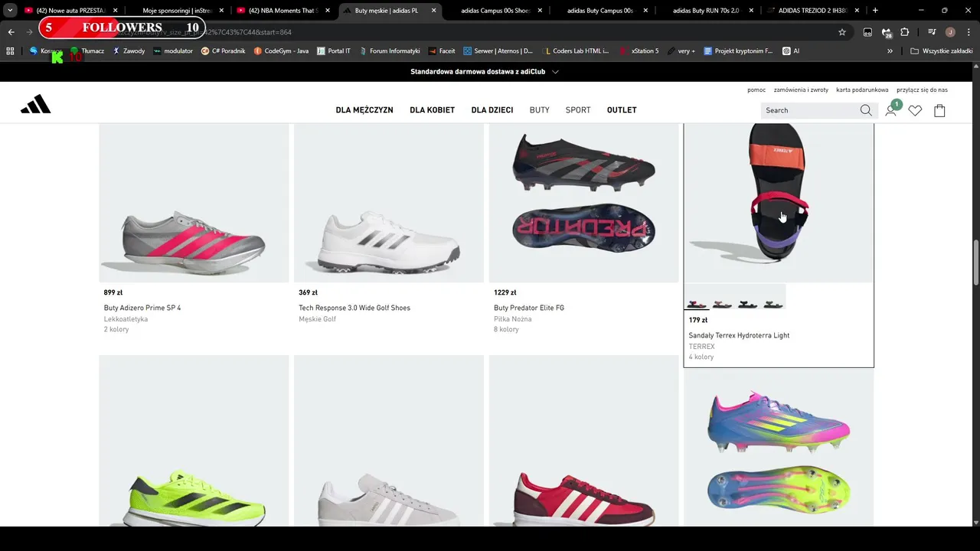Show hidden bookmarks overflow chevron

pyautogui.click(x=890, y=51)
